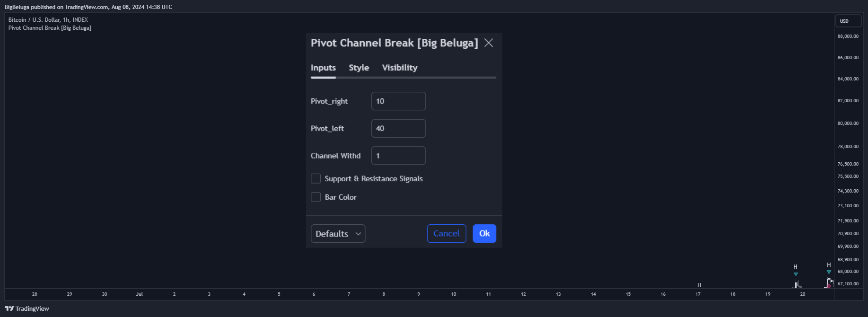Click the Support & Resistance Signals label
Screen dimensions: 868x317
374,179
